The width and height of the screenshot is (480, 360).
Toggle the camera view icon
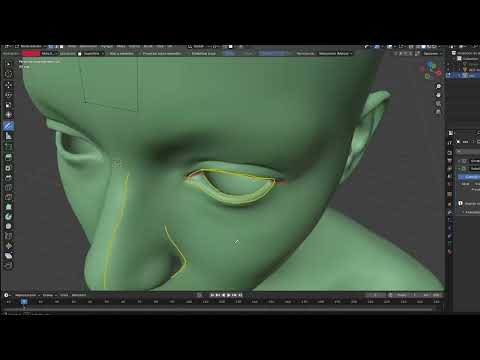pos(438,104)
